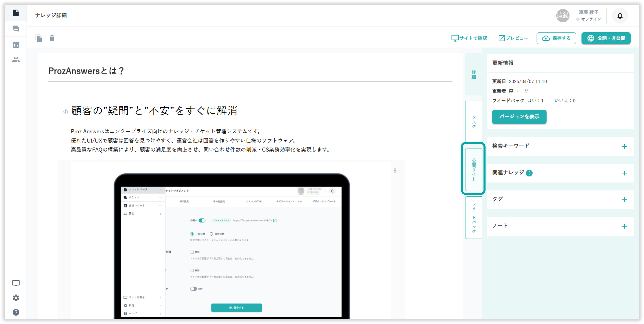Switch to the タスク vertical tab
644x324 pixels.
[x=474, y=122]
